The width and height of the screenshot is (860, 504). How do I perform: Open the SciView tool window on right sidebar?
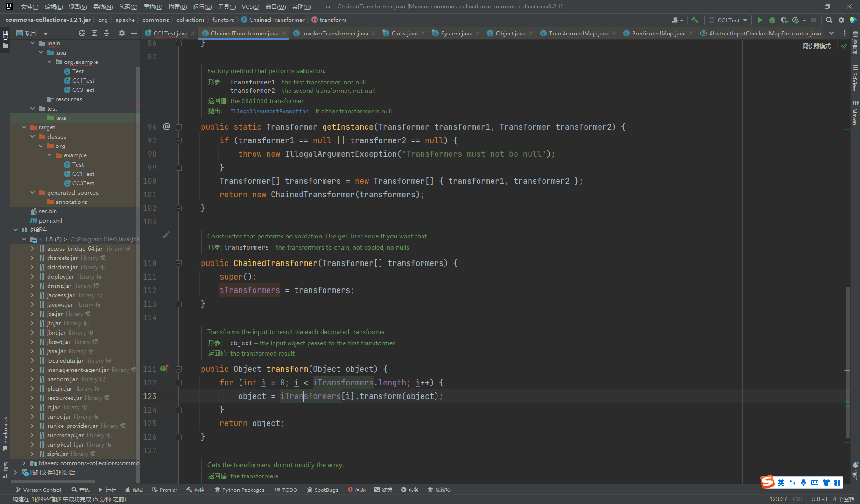(855, 78)
